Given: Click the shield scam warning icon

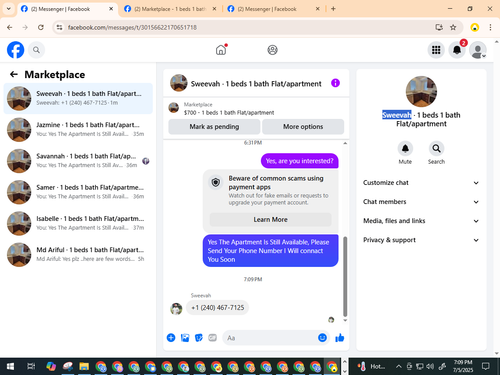Looking at the screenshot, I should coord(216,182).
